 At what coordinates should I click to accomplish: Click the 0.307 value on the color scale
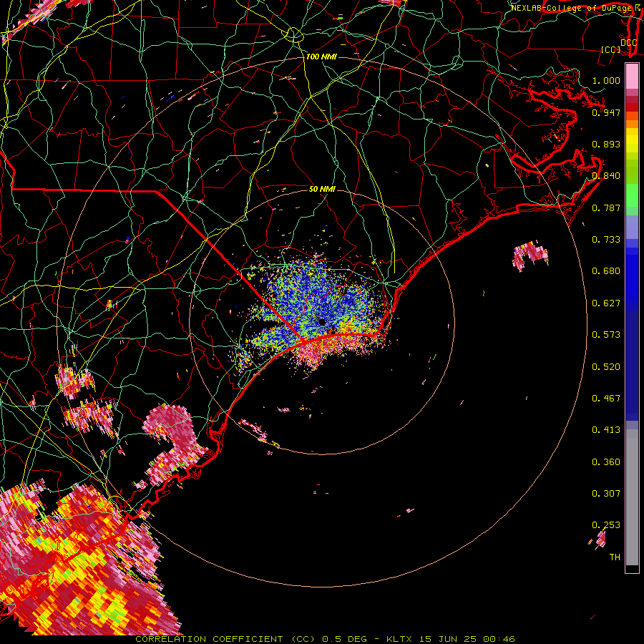pos(606,494)
